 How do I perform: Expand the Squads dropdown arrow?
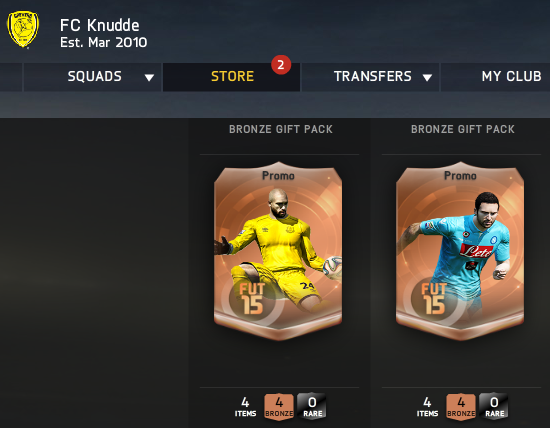pos(149,77)
